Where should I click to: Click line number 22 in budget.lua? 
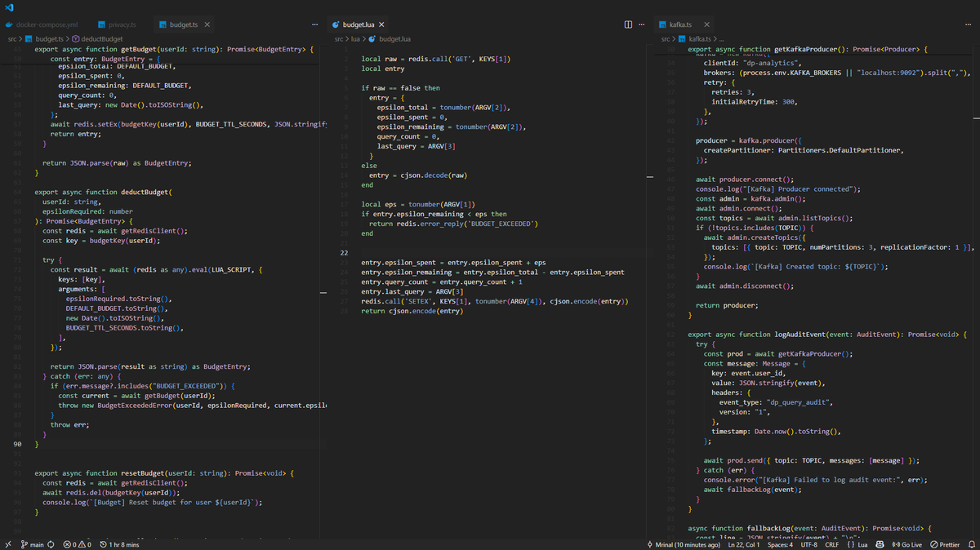tap(345, 253)
